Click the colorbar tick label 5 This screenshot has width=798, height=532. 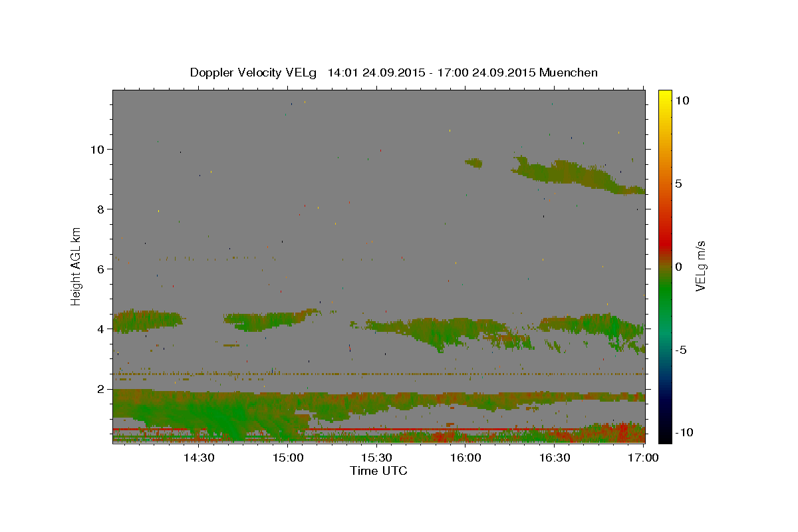pyautogui.click(x=678, y=184)
